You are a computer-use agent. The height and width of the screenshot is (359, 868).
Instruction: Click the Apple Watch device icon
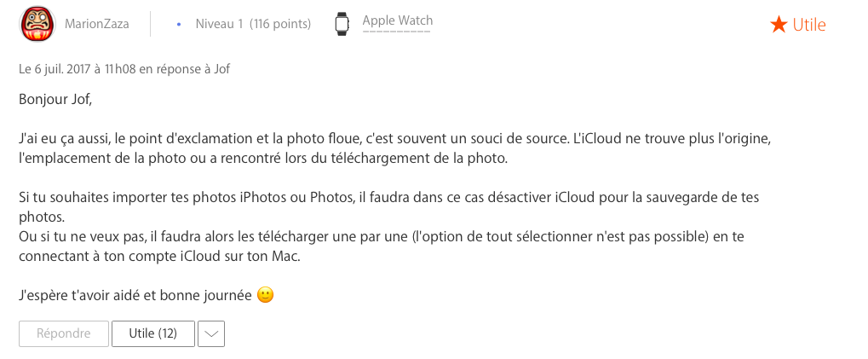pyautogui.click(x=342, y=24)
